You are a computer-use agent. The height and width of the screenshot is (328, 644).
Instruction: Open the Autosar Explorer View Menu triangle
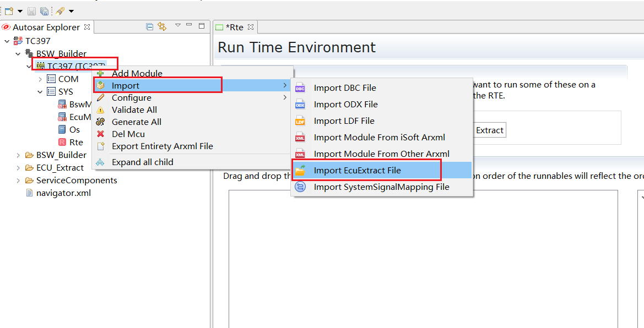(x=177, y=25)
